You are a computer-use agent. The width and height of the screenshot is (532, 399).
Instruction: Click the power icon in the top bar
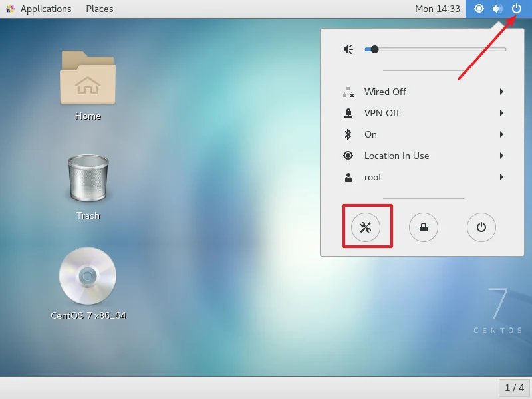[x=517, y=9]
